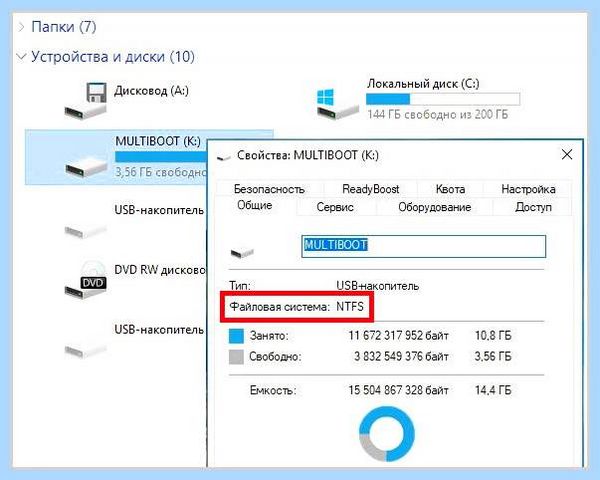
Task: Select the DVD RW drive icon
Action: tap(86, 281)
